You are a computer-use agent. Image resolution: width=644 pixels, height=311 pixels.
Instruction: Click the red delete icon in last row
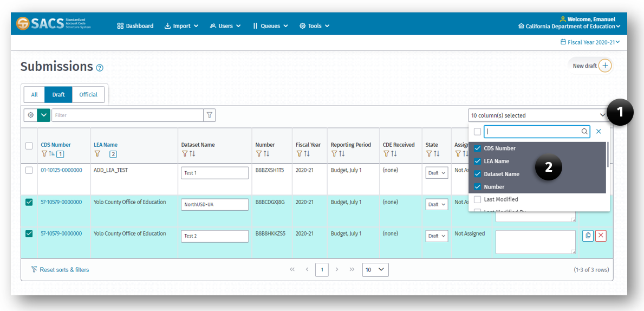(x=601, y=236)
